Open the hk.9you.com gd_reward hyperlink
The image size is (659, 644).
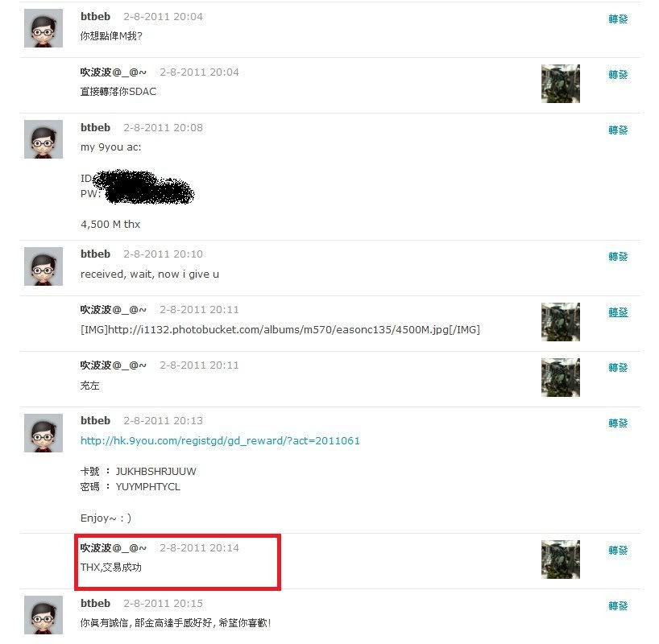pyautogui.click(x=220, y=440)
